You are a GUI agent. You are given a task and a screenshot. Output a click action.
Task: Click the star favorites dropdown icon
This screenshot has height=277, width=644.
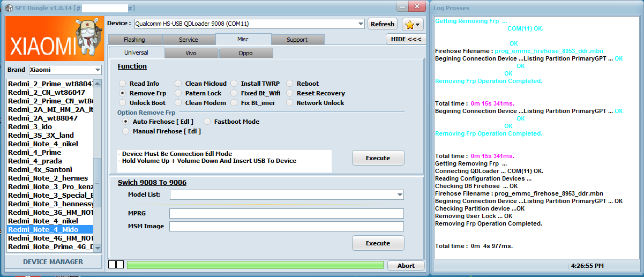point(413,24)
